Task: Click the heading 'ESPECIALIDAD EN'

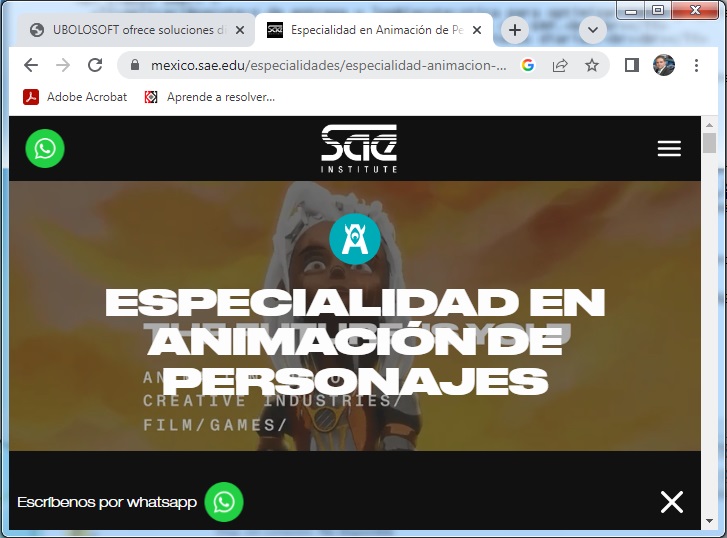Action: click(355, 303)
